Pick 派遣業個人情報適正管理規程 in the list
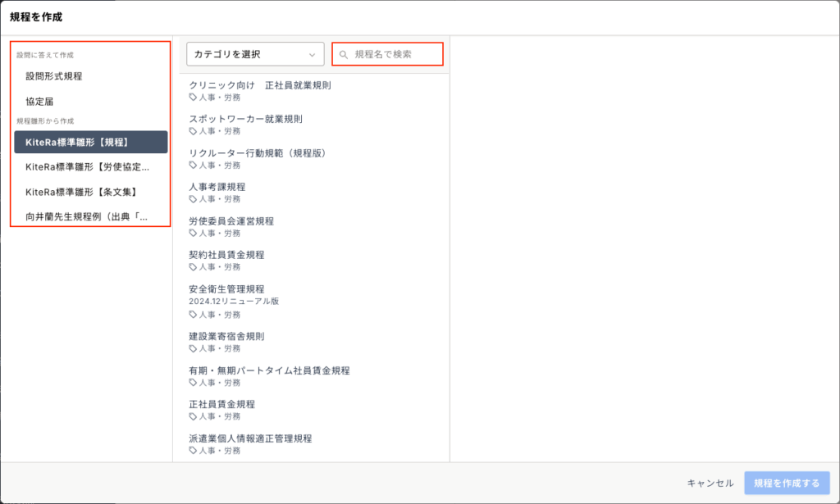 tap(250, 438)
